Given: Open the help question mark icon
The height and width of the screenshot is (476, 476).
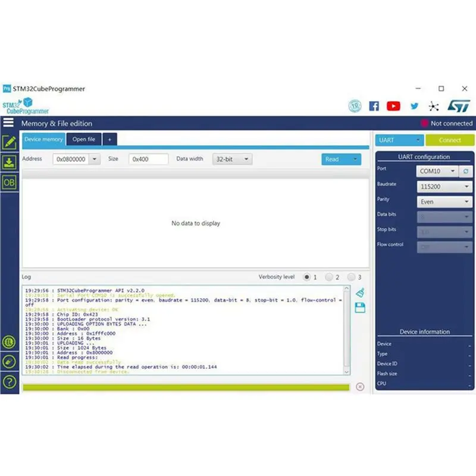Looking at the screenshot, I should point(9,382).
